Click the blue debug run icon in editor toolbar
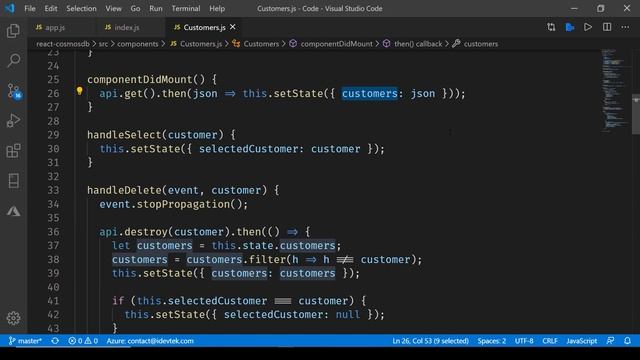Screen dimensions: 640x360 coord(570,27)
